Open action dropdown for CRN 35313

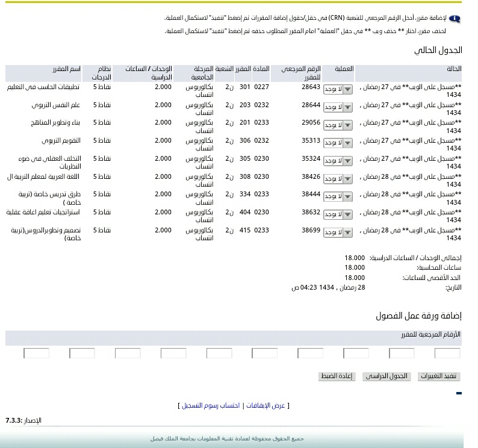338,143
